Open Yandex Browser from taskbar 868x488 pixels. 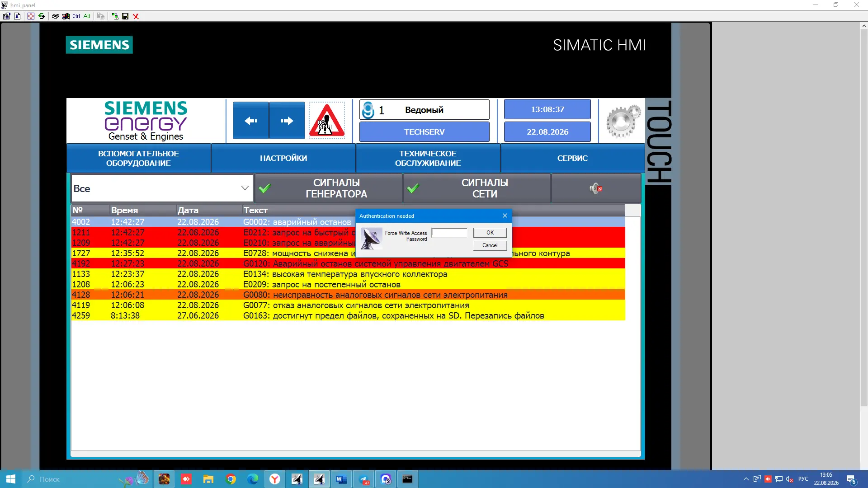(x=275, y=479)
